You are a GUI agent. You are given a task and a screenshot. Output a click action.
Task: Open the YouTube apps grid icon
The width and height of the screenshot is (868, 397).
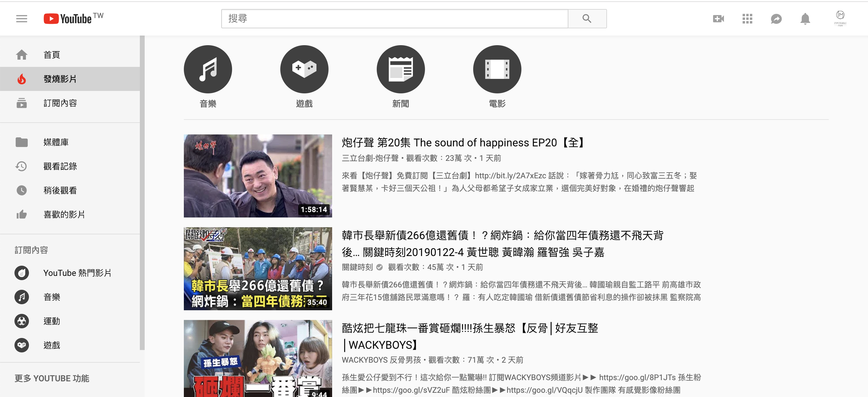[x=747, y=19]
